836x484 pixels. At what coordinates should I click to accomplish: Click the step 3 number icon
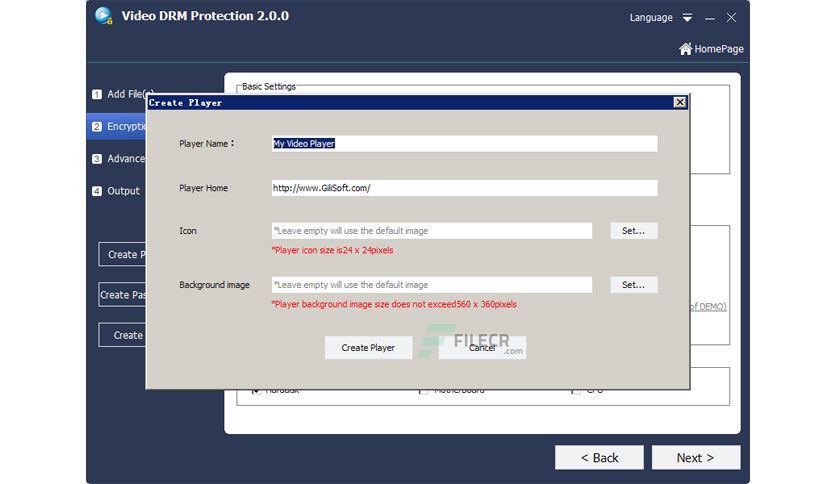click(97, 159)
